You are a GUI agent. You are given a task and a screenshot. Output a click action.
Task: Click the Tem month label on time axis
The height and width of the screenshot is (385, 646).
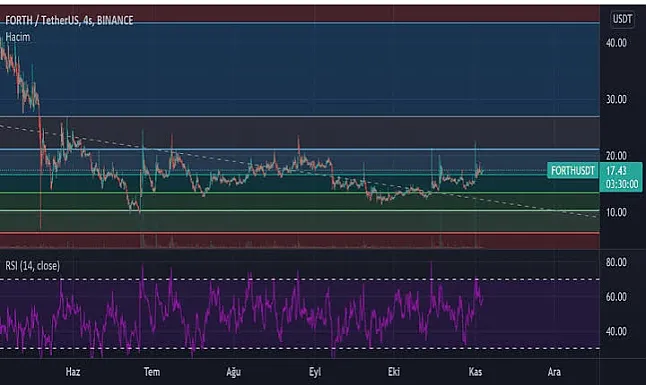click(x=152, y=372)
